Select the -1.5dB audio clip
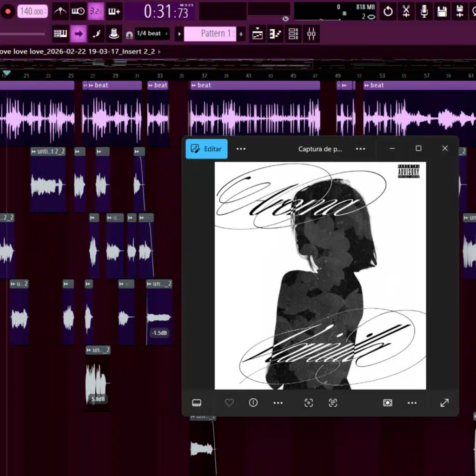Viewport: 476px width, 476px height. coord(159,316)
